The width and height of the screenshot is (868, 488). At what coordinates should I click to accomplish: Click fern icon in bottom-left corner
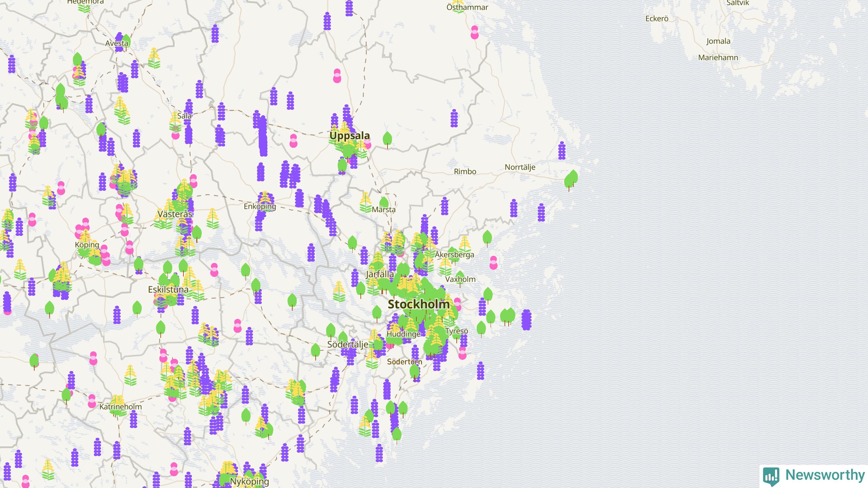click(x=48, y=470)
